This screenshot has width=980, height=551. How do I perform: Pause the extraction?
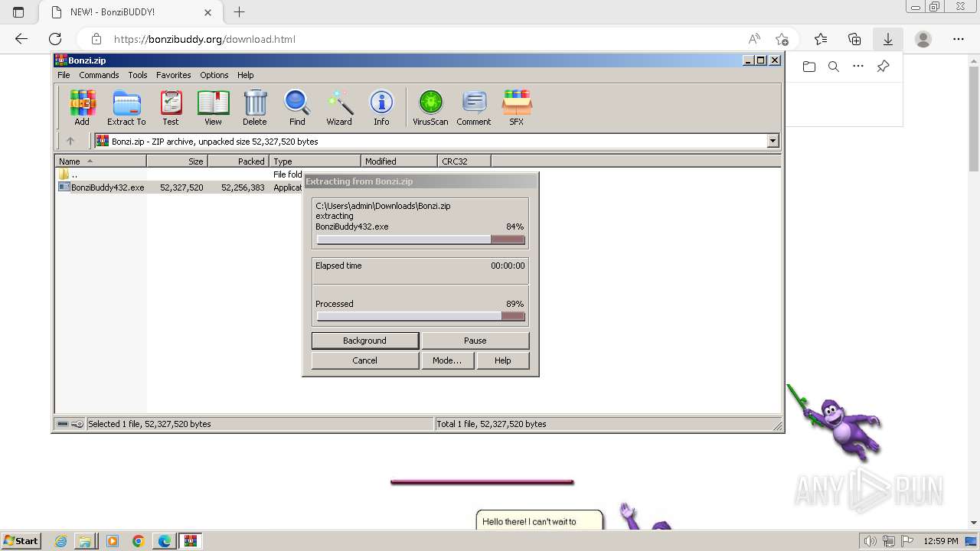(x=475, y=341)
